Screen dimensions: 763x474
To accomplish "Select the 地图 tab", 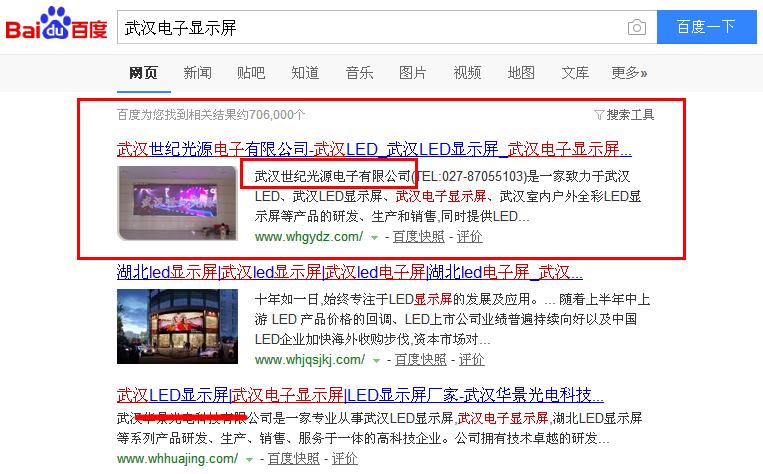I will coord(521,73).
